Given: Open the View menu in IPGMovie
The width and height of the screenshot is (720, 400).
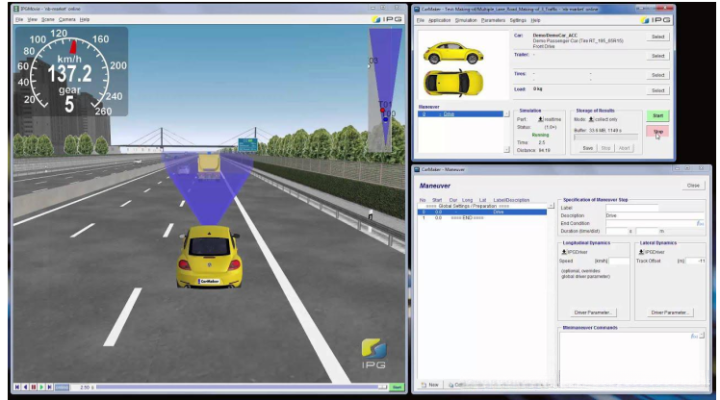Looking at the screenshot, I should tap(32, 20).
